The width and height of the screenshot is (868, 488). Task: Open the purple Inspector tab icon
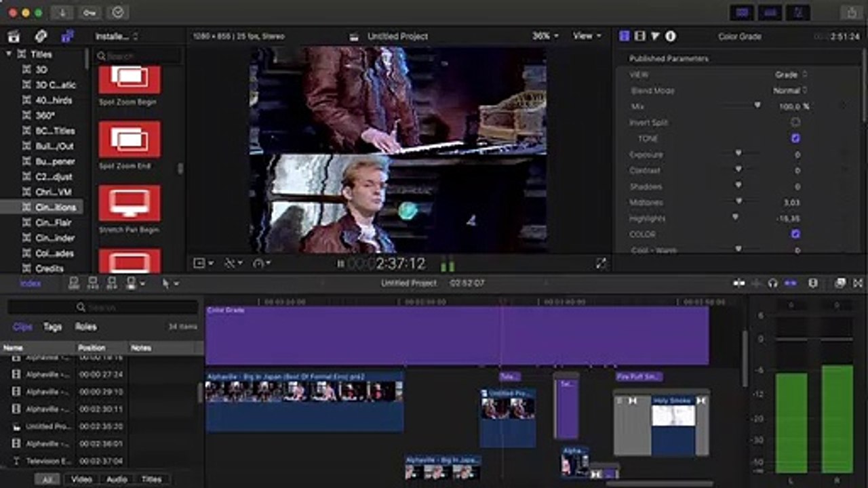625,37
